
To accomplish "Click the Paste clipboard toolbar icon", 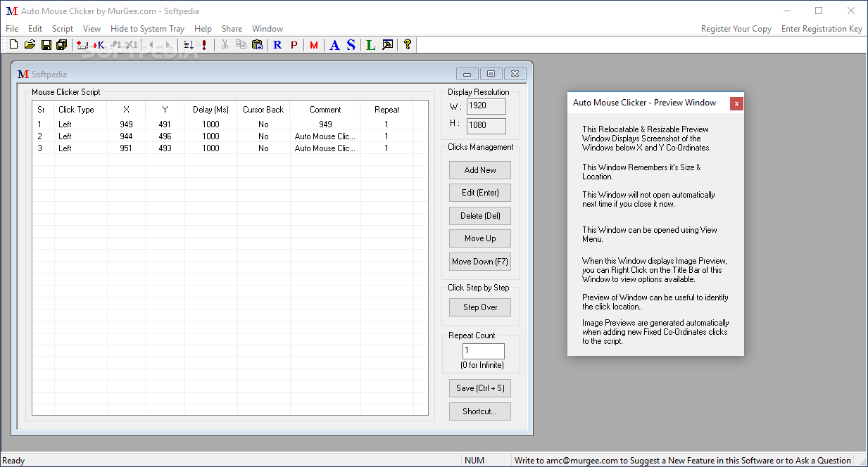I will pos(257,45).
